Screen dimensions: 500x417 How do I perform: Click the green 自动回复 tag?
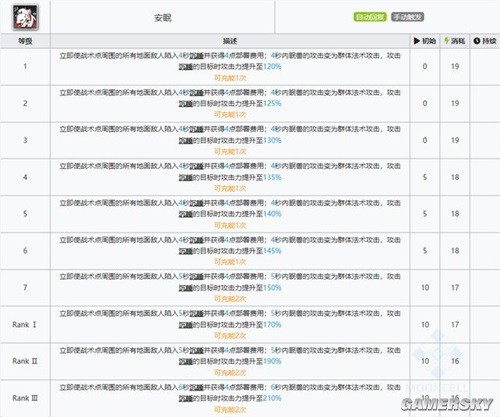370,17
